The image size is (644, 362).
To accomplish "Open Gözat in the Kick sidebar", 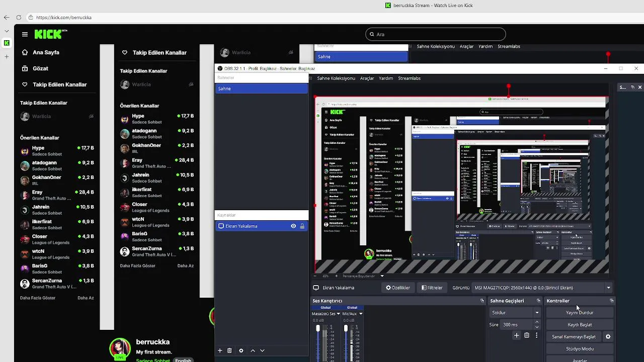I will tap(40, 68).
